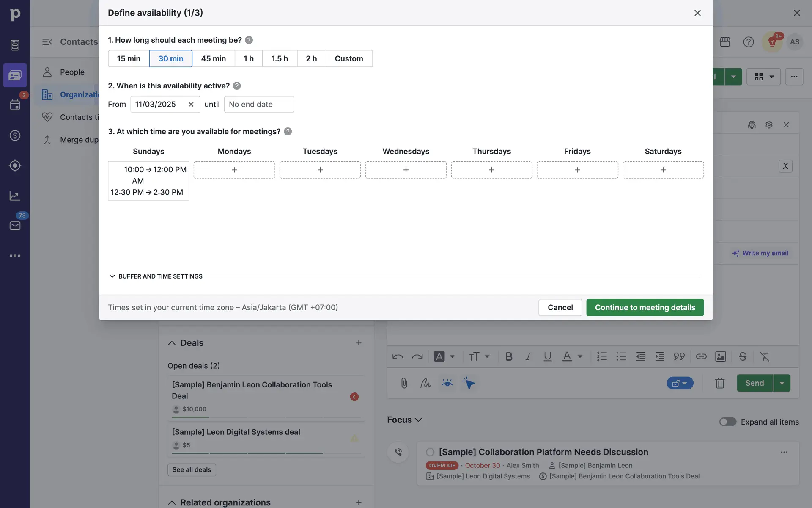812x508 pixels.
Task: Click Continue to meeting details
Action: click(x=645, y=307)
